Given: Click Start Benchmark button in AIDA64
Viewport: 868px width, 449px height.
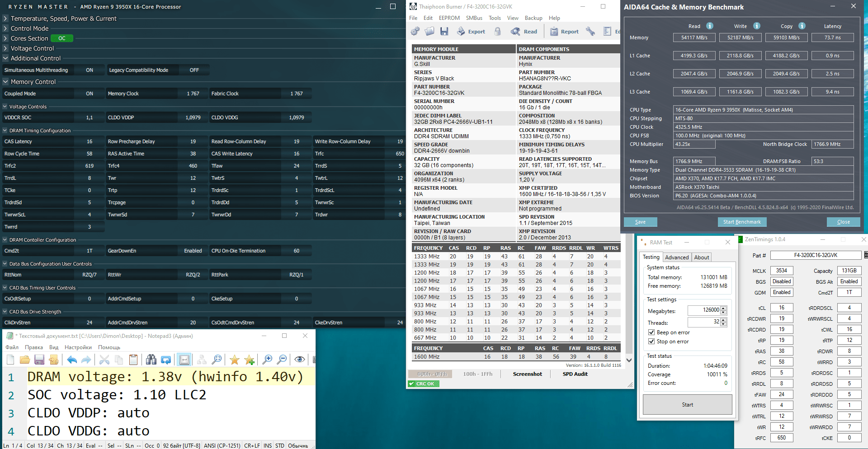Looking at the screenshot, I should (742, 222).
